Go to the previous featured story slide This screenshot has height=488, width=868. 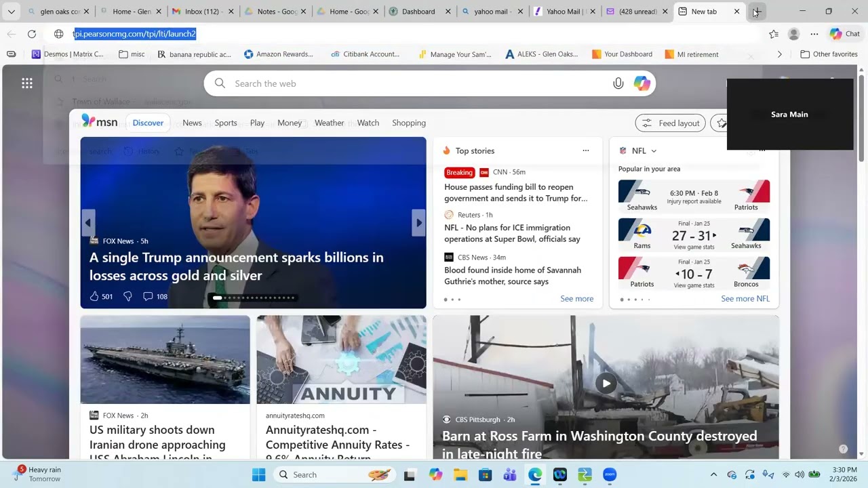[x=87, y=222]
